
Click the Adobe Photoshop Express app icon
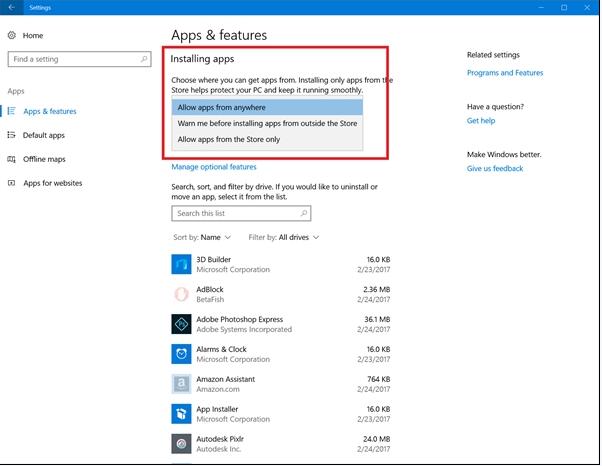[x=181, y=324]
